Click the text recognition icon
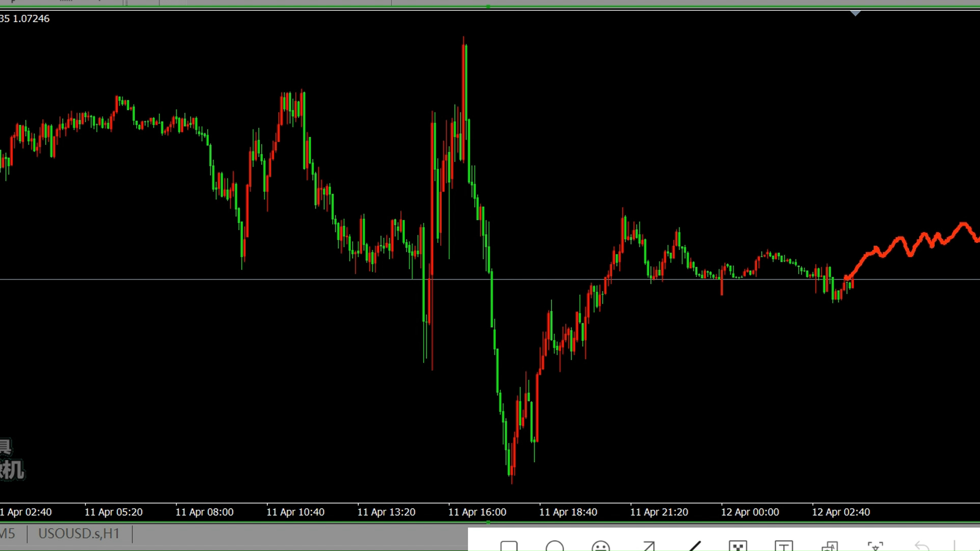Viewport: 980px width, 551px height. coord(875,546)
